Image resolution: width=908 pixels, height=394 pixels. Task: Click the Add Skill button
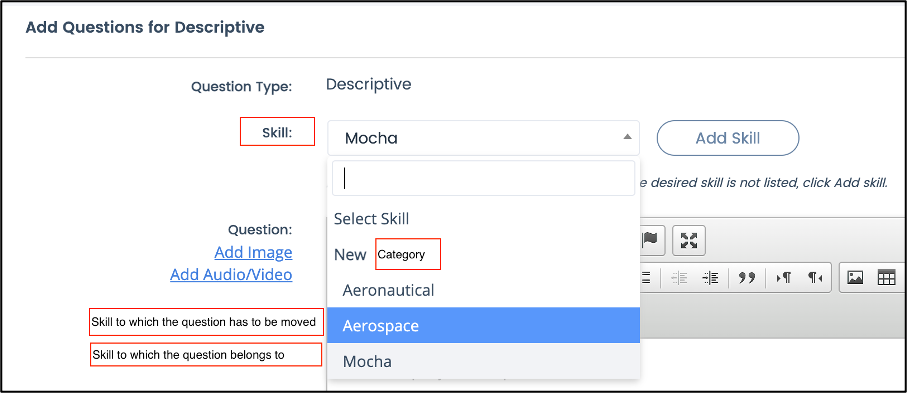(x=728, y=138)
